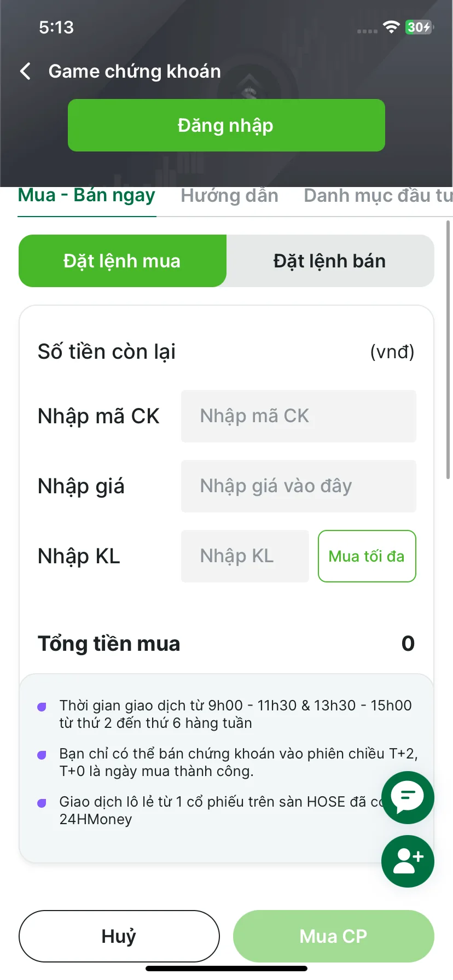Tap the add friend icon

click(408, 861)
